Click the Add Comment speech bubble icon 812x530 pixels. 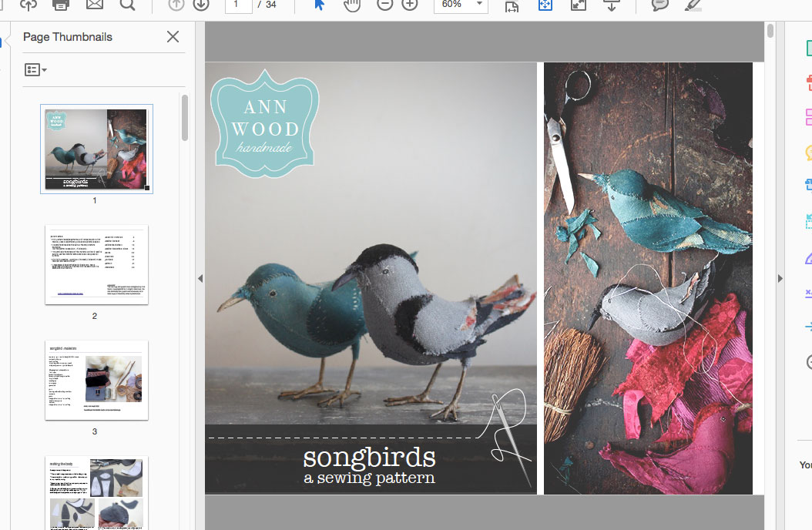[x=659, y=5]
